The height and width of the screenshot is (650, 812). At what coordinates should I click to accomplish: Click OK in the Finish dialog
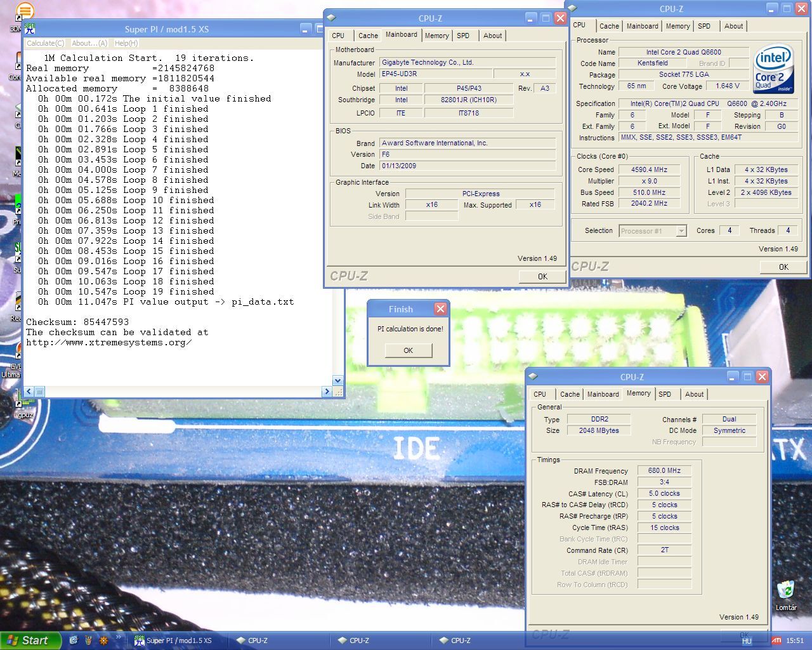click(408, 350)
